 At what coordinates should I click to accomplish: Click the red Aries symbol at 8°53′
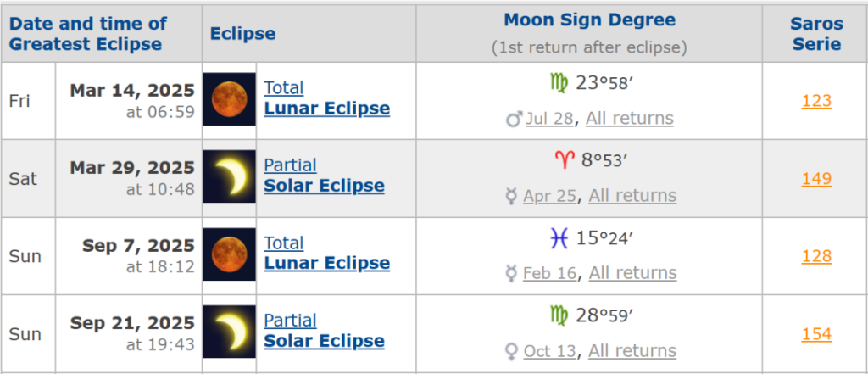(x=564, y=160)
